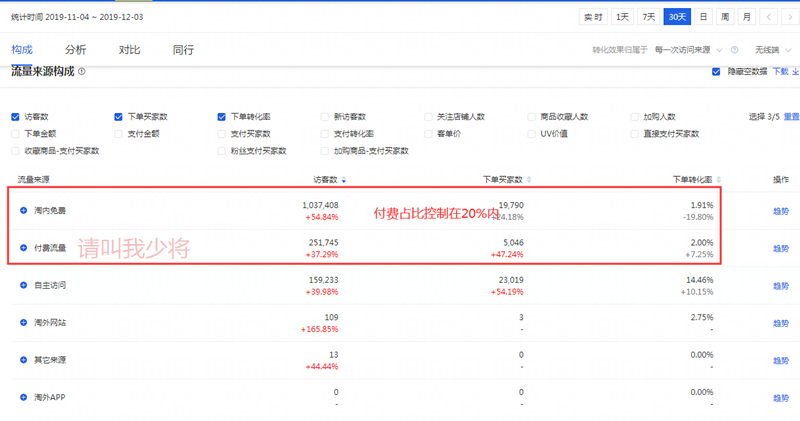
Task: Open 趋势 link for 其它来源 row
Action: pyautogui.click(x=781, y=360)
